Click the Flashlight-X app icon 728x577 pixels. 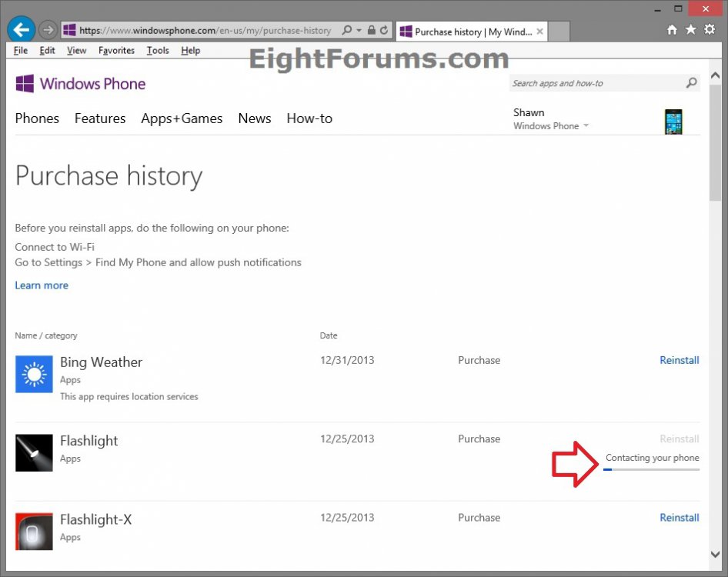pyautogui.click(x=34, y=532)
